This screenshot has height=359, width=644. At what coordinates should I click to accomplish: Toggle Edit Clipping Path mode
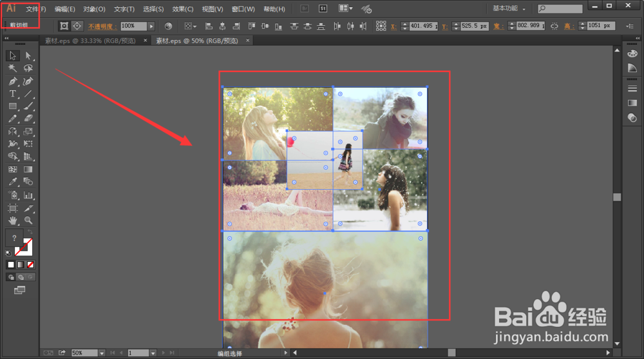point(64,26)
